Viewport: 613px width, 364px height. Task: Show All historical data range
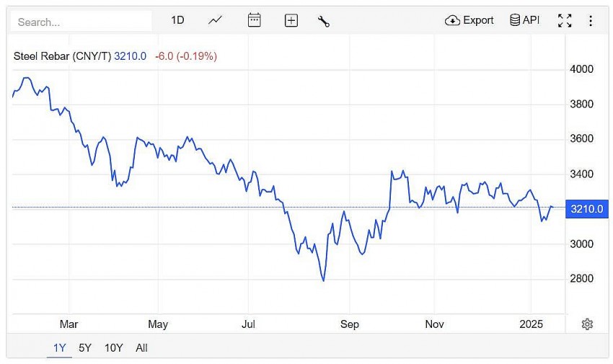141,348
